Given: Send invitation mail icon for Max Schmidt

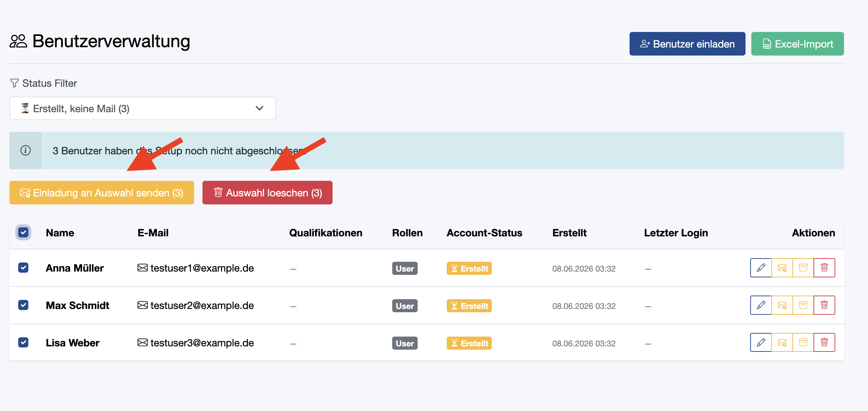Looking at the screenshot, I should [782, 305].
